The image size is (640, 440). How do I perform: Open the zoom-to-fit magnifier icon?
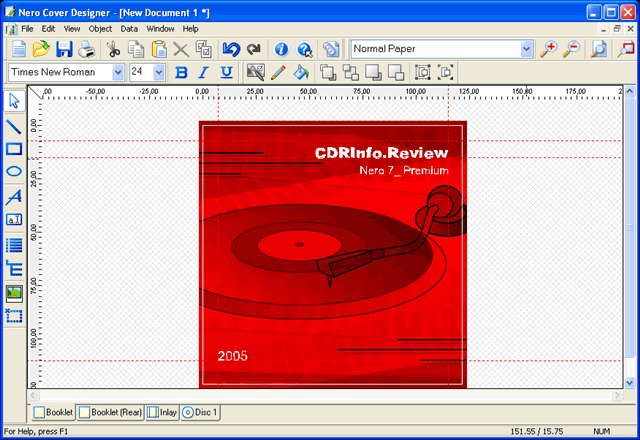(x=598, y=49)
